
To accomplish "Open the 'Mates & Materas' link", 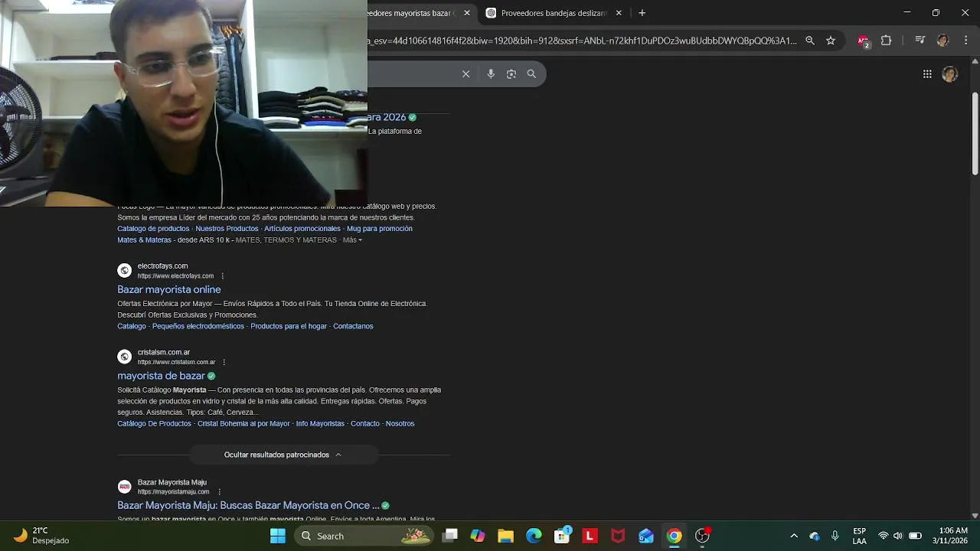I will [144, 240].
